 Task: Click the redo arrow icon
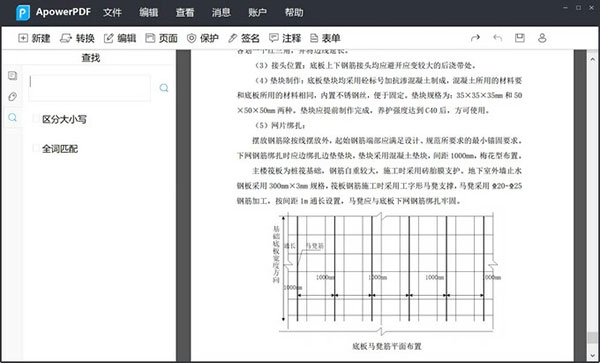point(475,38)
